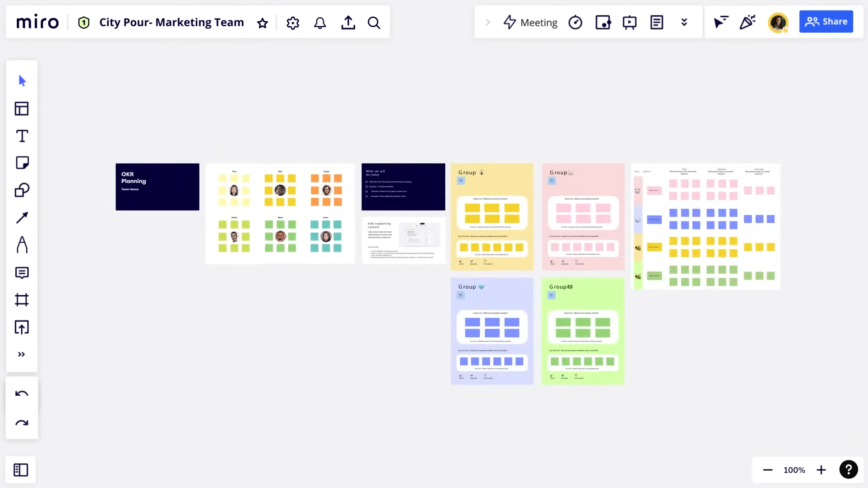Collapse the collaboration toolbar with chevron
The image size is (868, 488).
coord(488,22)
